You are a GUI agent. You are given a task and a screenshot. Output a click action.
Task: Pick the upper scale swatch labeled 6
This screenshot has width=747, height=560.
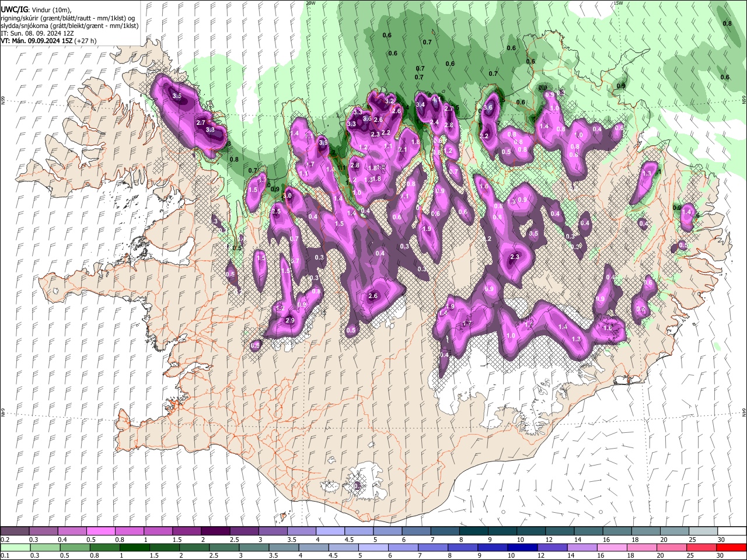point(416,531)
